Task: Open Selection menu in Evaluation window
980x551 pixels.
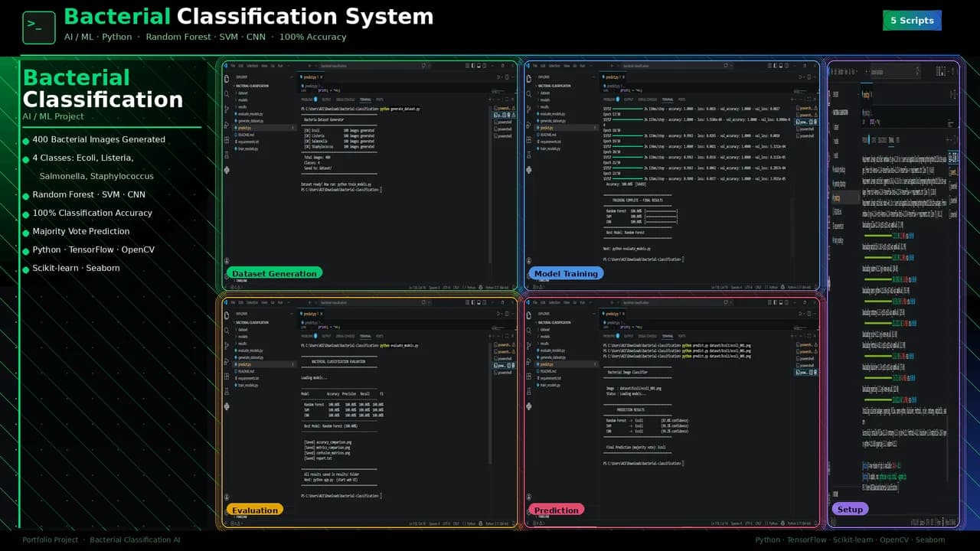Action: 253,302
